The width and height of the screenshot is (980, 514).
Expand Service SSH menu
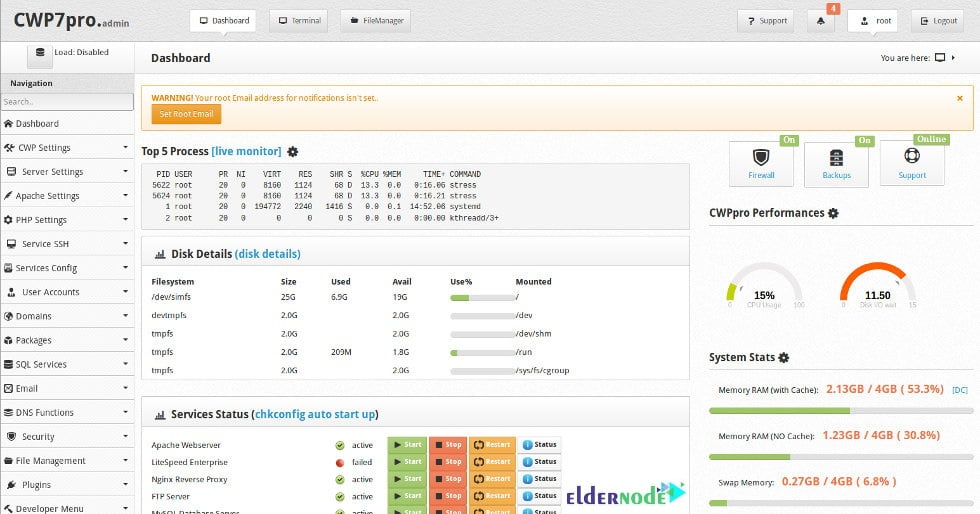pyautogui.click(x=68, y=244)
